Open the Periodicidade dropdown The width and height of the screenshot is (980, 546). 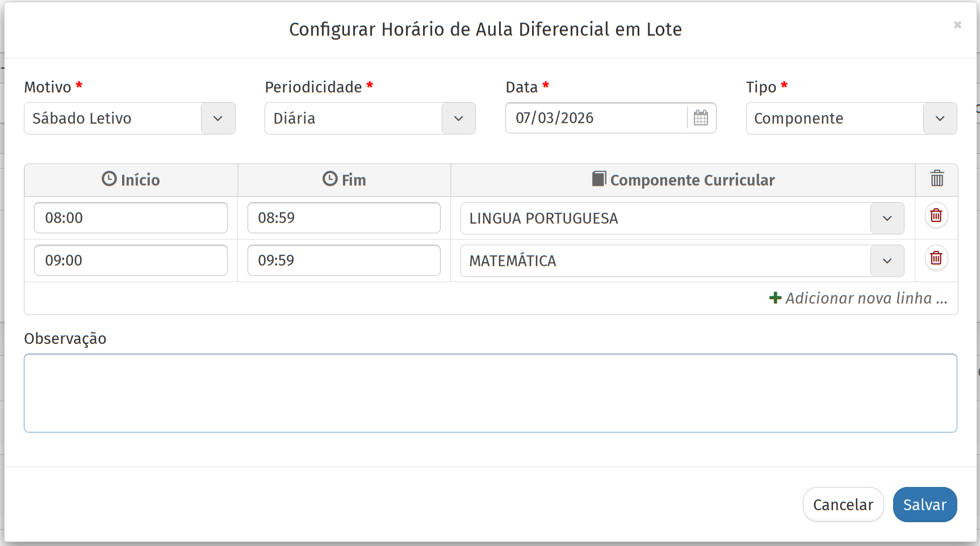pyautogui.click(x=459, y=119)
